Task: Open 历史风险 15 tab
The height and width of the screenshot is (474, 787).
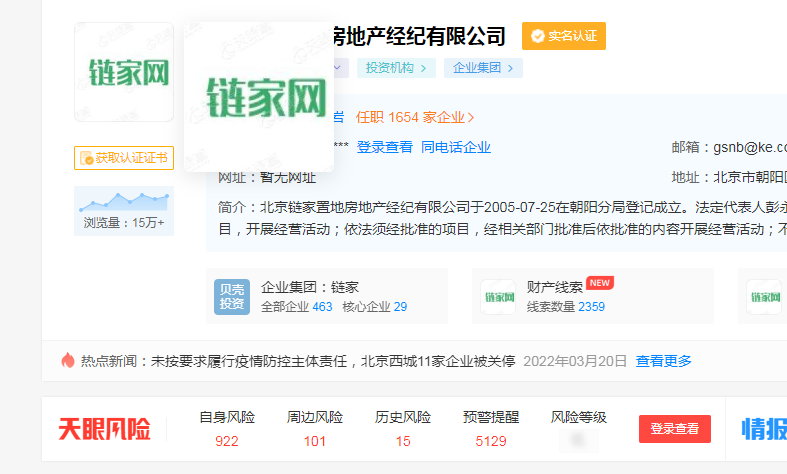Action: [x=403, y=429]
